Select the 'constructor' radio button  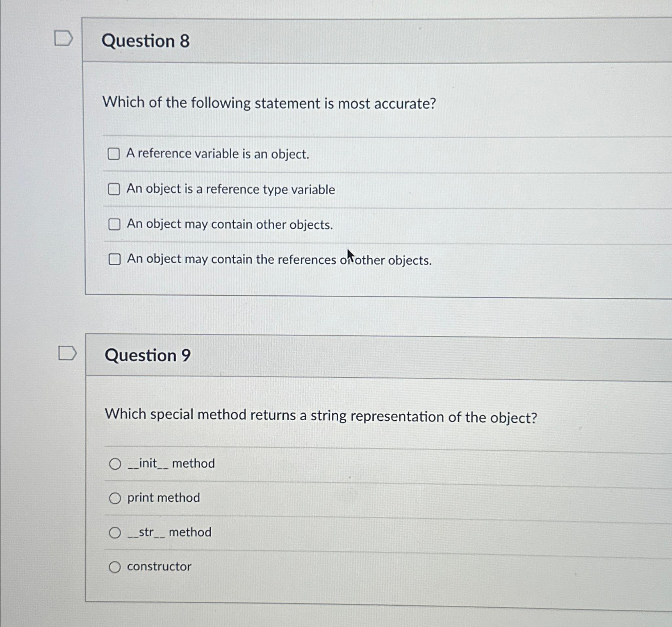point(115,567)
